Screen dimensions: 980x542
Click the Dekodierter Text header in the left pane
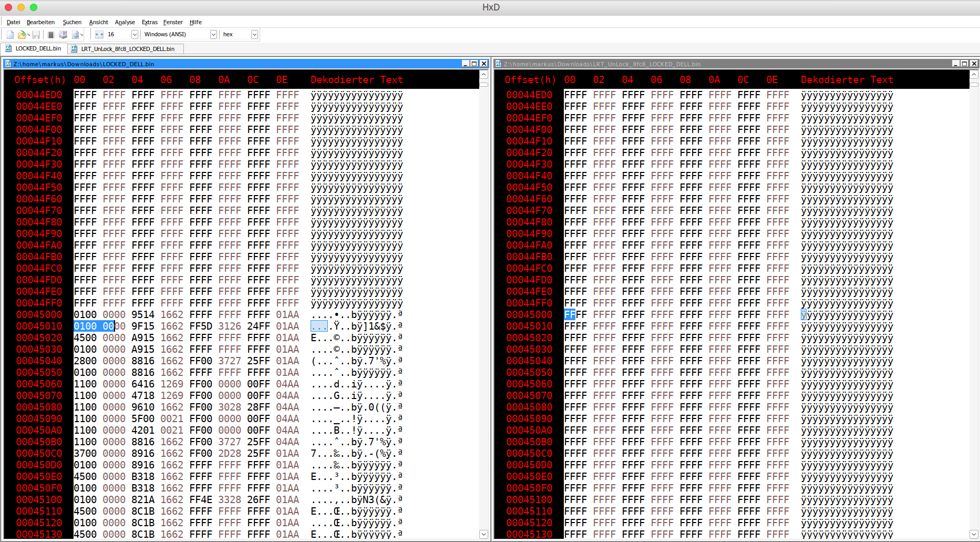click(x=357, y=79)
